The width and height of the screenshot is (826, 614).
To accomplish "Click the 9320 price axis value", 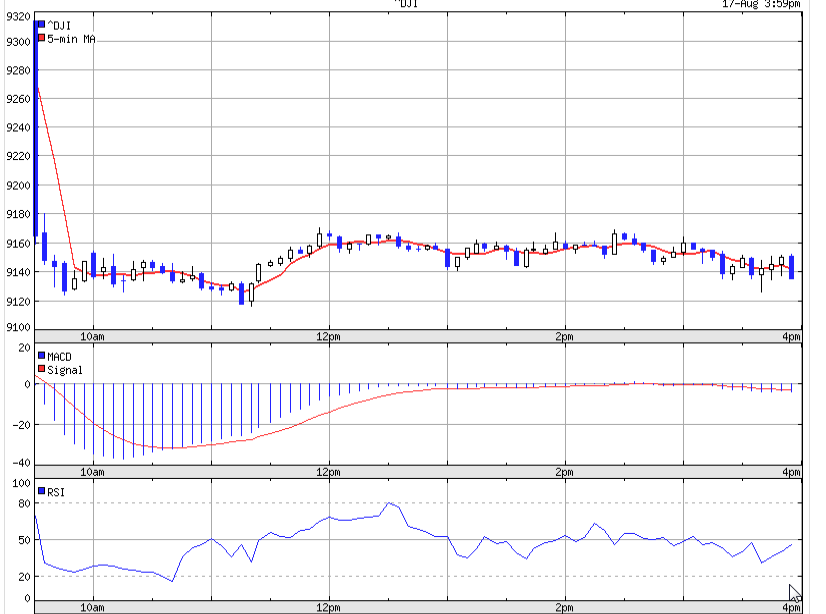I will point(18,16).
